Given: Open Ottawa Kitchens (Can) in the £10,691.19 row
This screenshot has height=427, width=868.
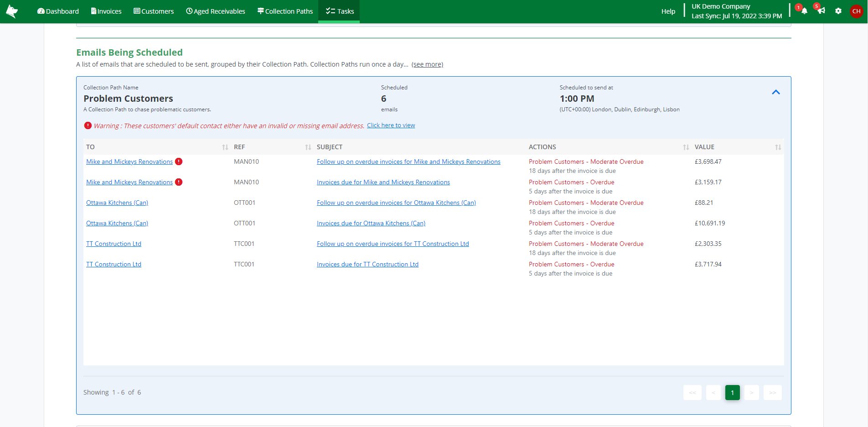Looking at the screenshot, I should [x=117, y=223].
